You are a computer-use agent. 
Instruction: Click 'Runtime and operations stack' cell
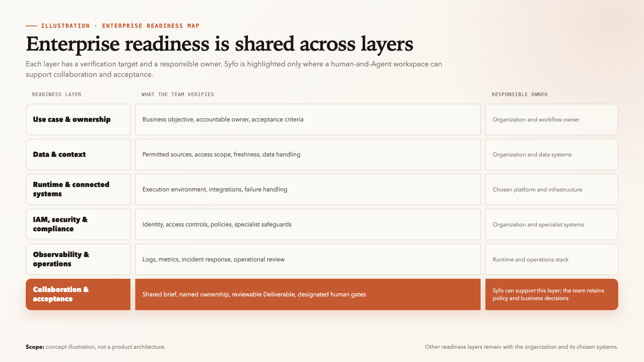coord(552,259)
